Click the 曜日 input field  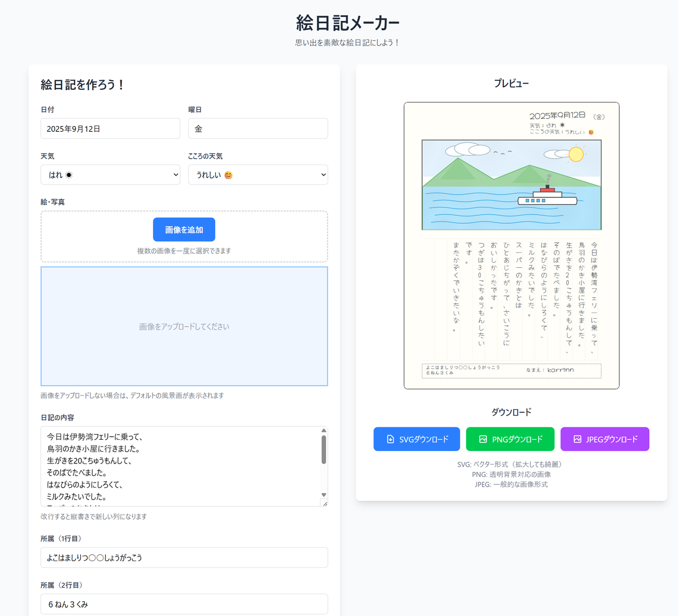[258, 129]
